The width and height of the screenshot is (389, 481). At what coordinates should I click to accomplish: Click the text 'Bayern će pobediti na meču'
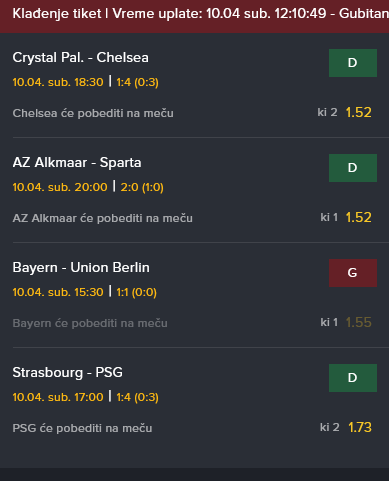pyautogui.click(x=90, y=324)
